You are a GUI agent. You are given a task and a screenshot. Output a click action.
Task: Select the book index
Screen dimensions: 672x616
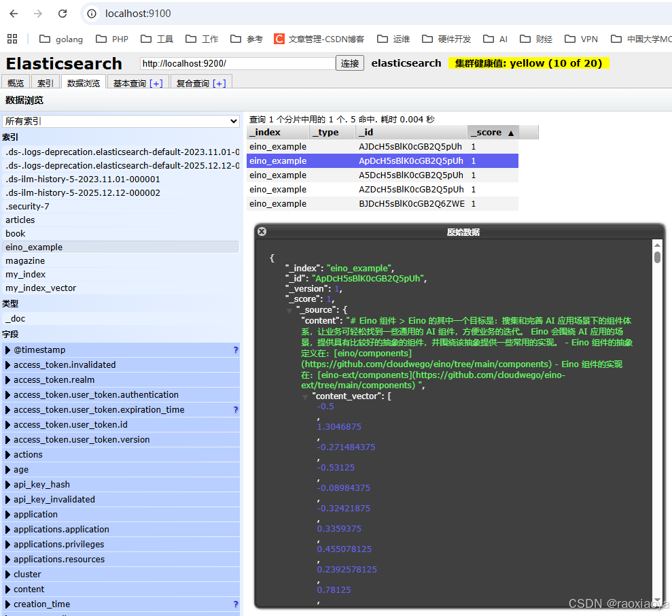coord(121,234)
